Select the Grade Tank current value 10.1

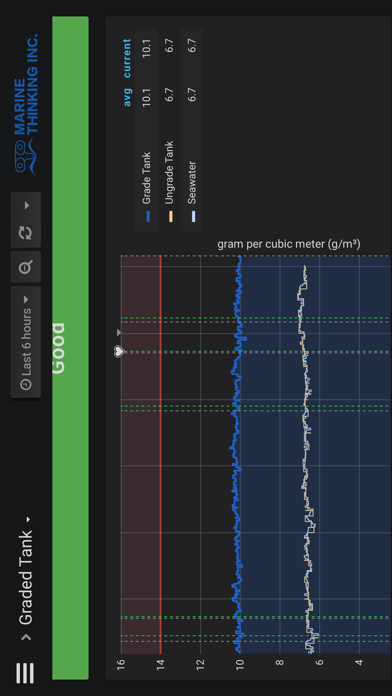(x=147, y=48)
